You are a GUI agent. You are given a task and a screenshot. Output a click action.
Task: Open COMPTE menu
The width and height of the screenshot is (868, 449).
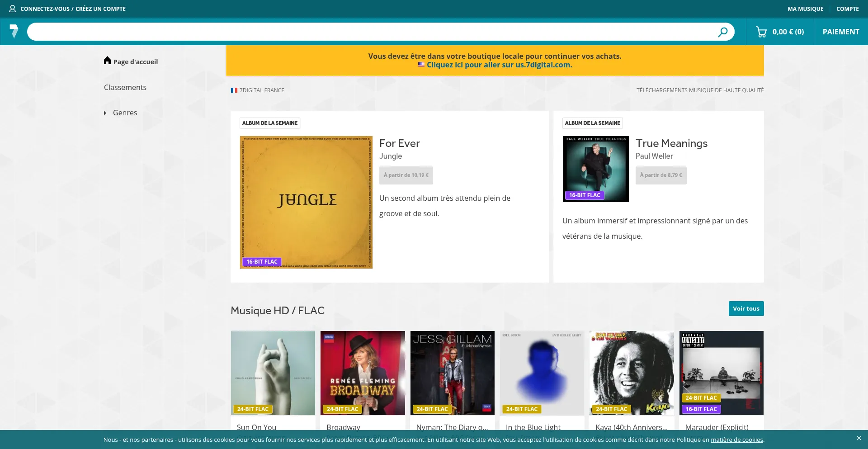coord(848,9)
